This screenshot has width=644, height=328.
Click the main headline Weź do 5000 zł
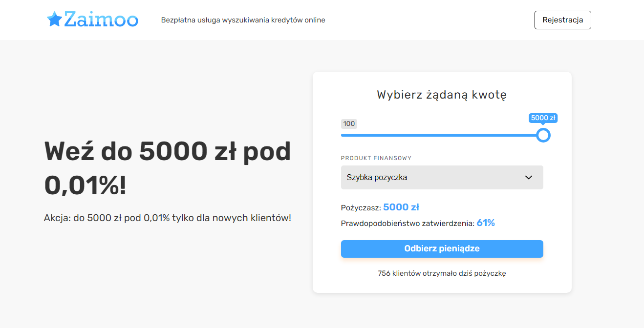pyautogui.click(x=168, y=169)
